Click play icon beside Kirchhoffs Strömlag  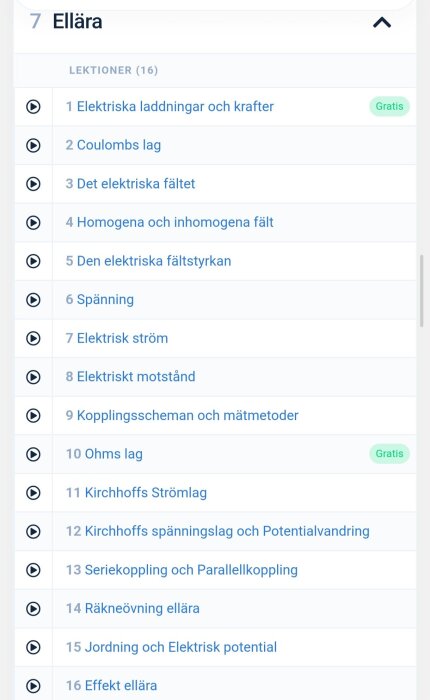coord(33,493)
